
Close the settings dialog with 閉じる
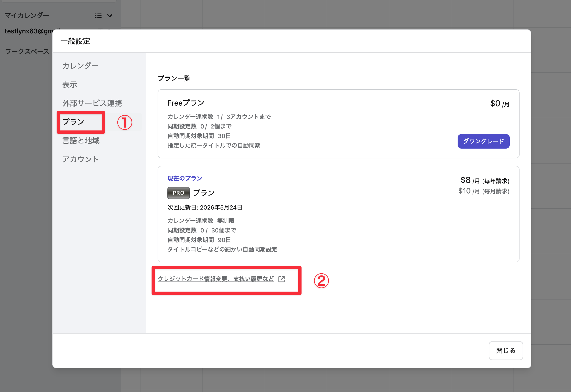[x=506, y=350]
